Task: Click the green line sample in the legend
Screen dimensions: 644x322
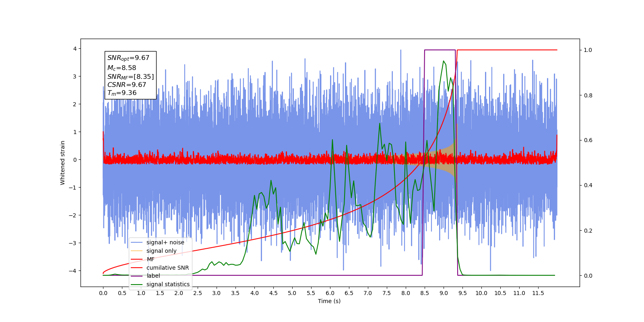Action: coord(137,284)
